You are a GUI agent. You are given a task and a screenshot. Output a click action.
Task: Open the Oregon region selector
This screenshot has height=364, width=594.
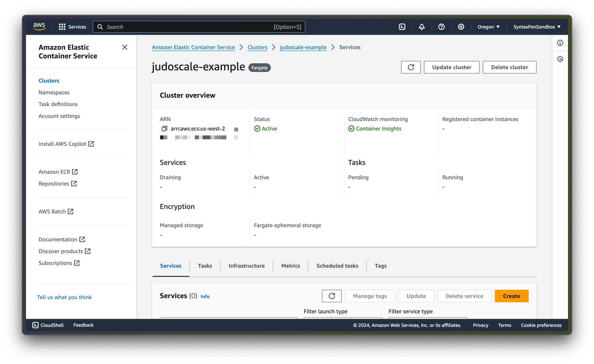[x=488, y=27]
